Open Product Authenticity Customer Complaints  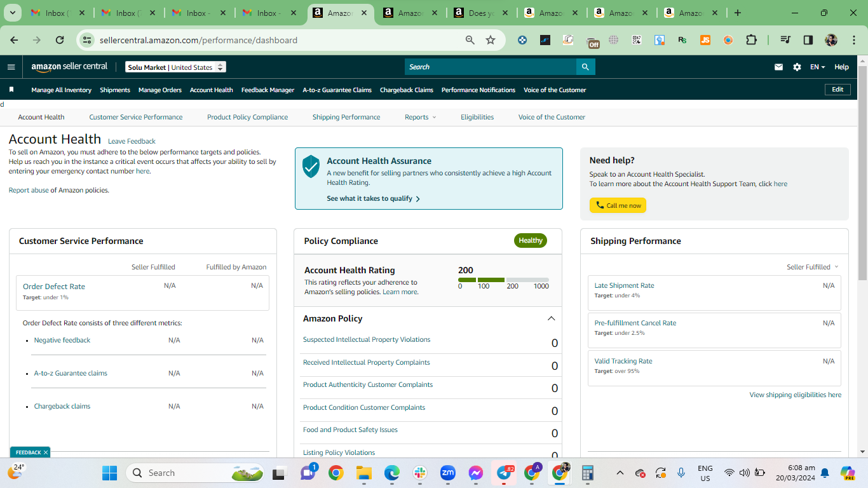pos(368,384)
